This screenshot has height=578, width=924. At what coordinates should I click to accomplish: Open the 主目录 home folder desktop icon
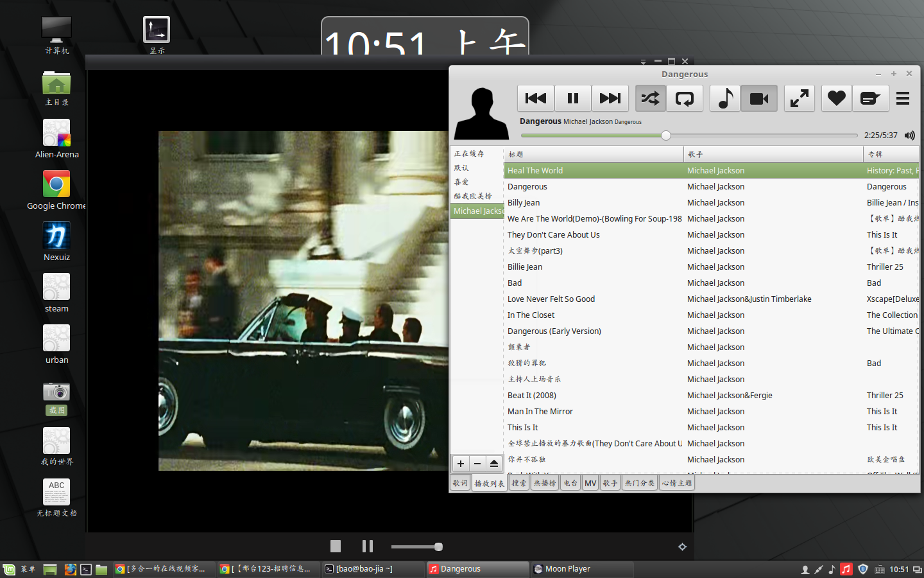click(x=56, y=88)
